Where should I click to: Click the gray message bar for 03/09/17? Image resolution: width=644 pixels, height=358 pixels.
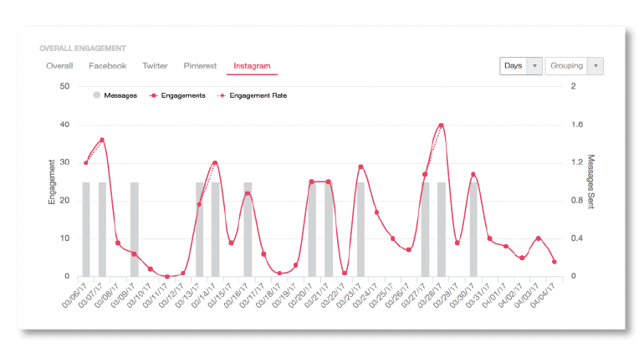(x=134, y=229)
